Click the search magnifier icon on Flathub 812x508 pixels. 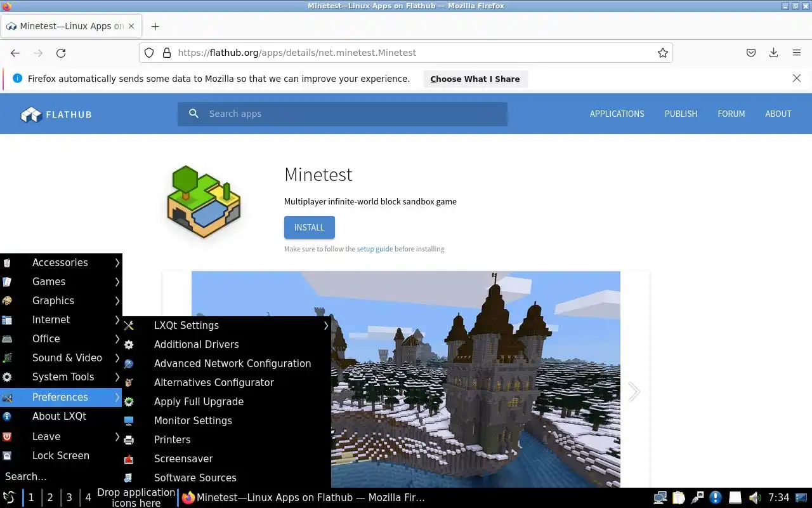(x=194, y=114)
